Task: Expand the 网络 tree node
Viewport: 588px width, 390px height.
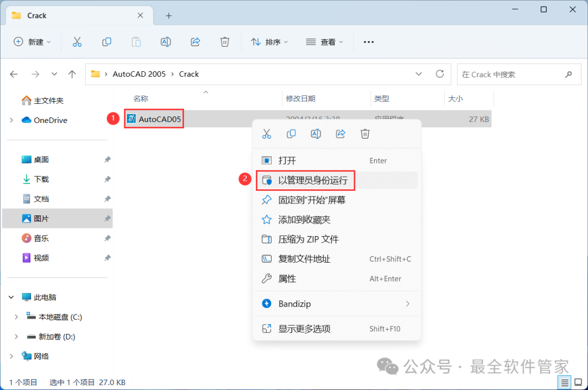Action: [x=11, y=356]
